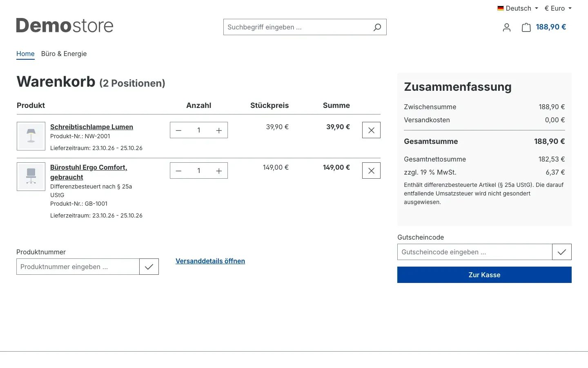Click the cart total 188,90 € in header

[551, 27]
